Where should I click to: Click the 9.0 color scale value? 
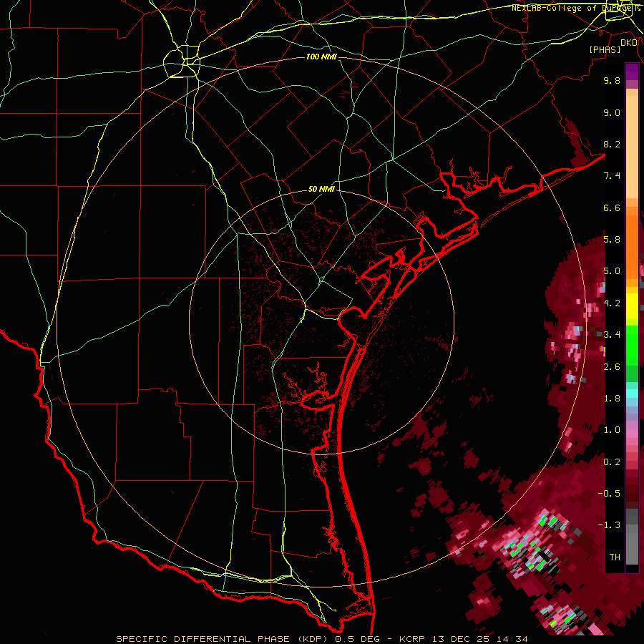coord(612,113)
